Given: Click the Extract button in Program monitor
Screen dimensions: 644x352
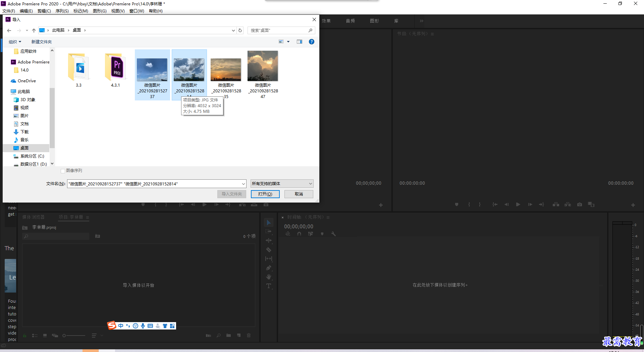Looking at the screenshot, I should tap(568, 205).
